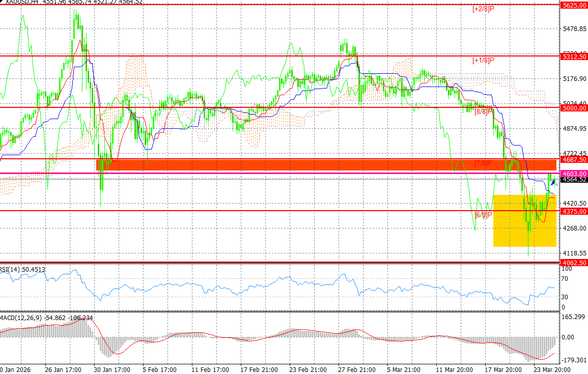
Task: Click the 17 Mar 20:00 time axis label
Action: pyautogui.click(x=503, y=369)
